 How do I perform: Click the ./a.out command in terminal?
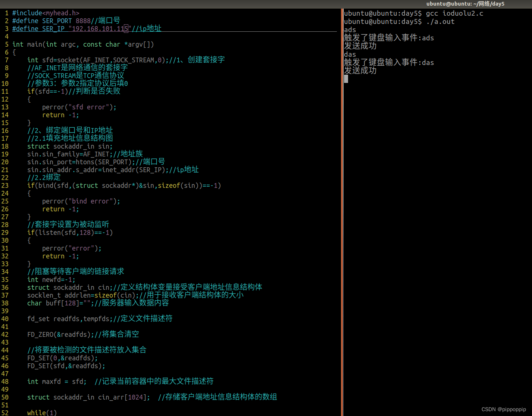[x=440, y=22]
